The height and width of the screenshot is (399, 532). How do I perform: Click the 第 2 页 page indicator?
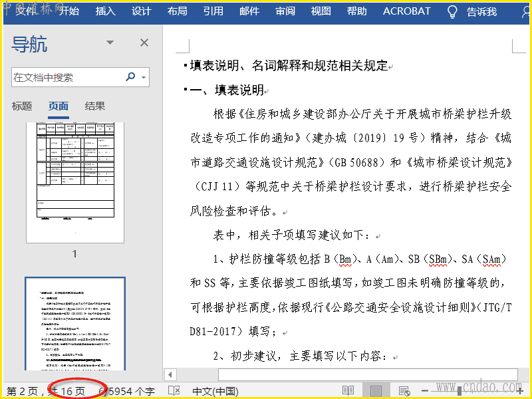(22, 391)
